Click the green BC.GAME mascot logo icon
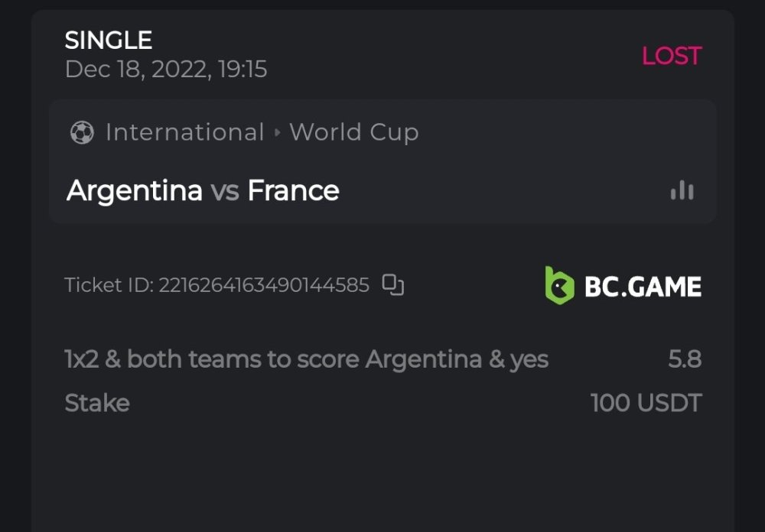765x532 pixels. [x=559, y=286]
